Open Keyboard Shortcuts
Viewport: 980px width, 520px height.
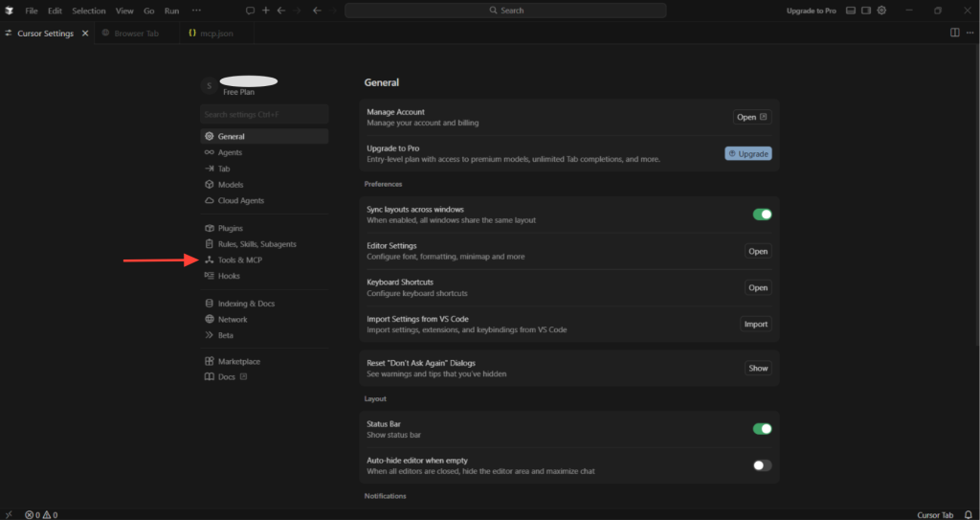758,288
